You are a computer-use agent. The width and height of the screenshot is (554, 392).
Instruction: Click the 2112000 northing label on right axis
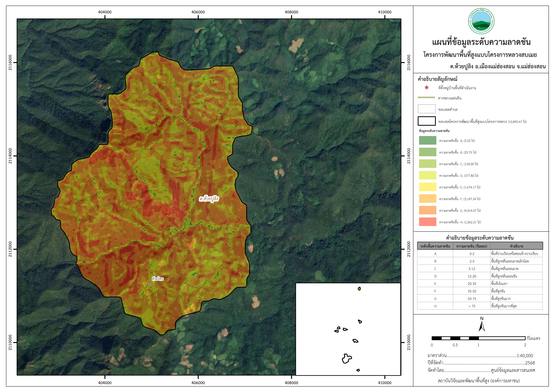(x=409, y=249)
